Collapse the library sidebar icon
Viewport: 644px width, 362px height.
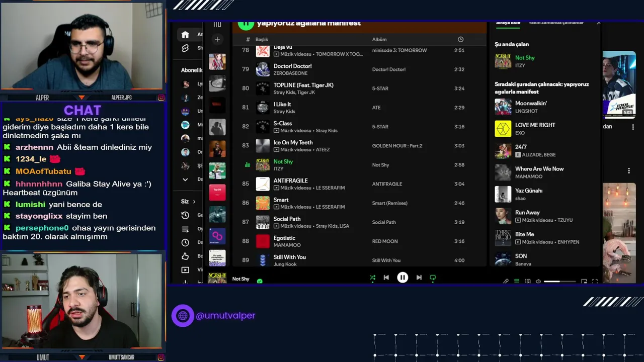(217, 25)
